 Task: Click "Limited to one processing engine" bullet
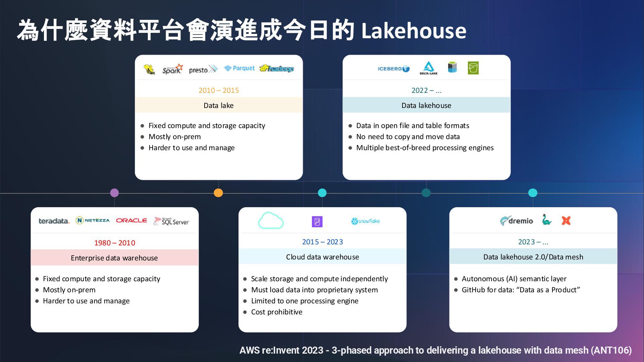point(305,301)
